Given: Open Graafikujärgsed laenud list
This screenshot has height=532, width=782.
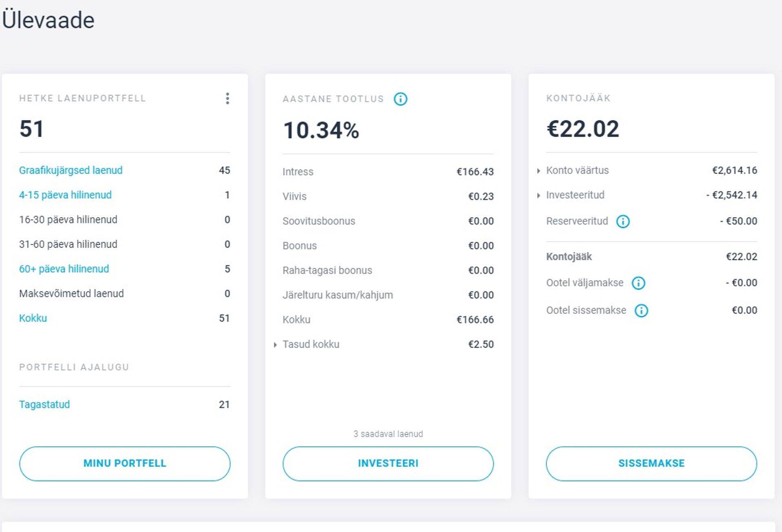Looking at the screenshot, I should pos(70,170).
